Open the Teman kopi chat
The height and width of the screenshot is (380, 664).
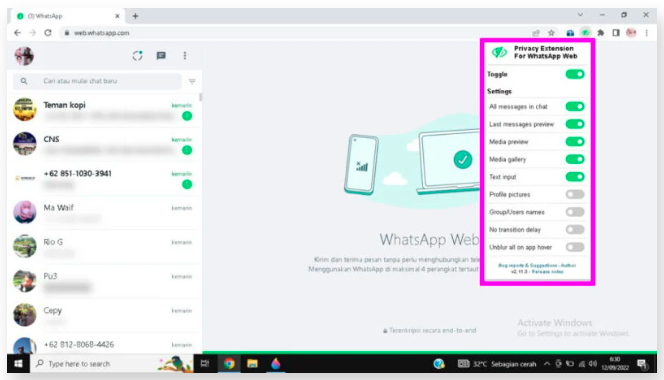pyautogui.click(x=104, y=110)
